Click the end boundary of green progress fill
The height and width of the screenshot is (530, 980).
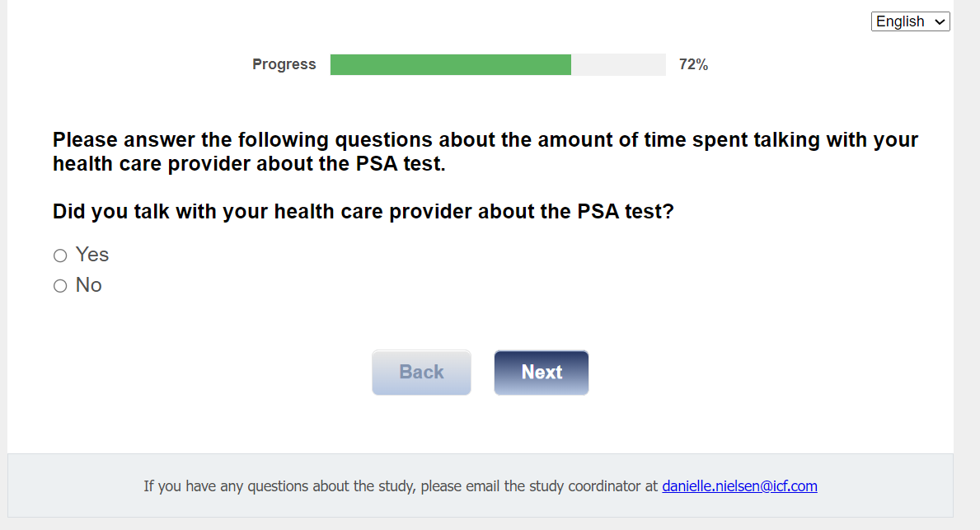click(570, 65)
